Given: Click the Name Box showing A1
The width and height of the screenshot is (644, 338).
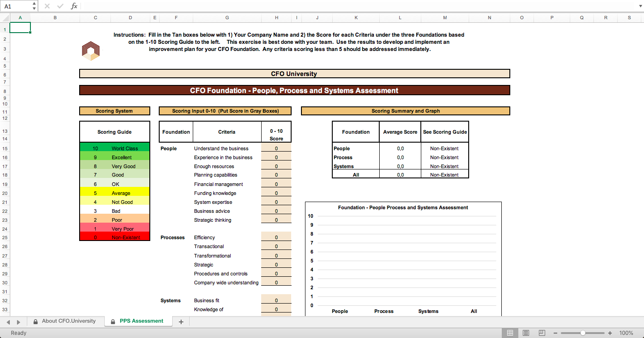Looking at the screenshot, I should pyautogui.click(x=16, y=6).
